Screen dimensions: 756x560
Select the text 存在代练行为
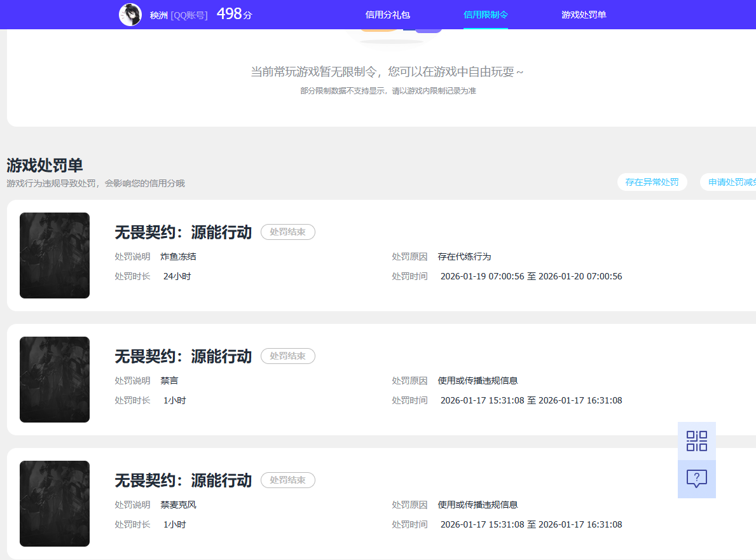[x=464, y=256]
